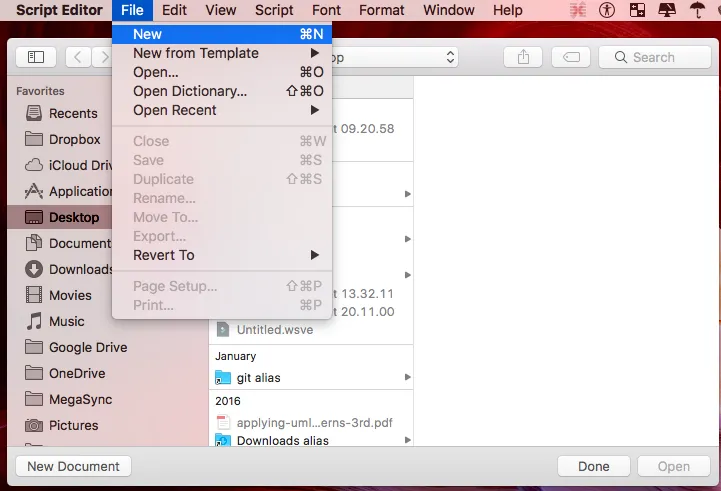
Task: Open the Help menu
Action: pos(508,10)
